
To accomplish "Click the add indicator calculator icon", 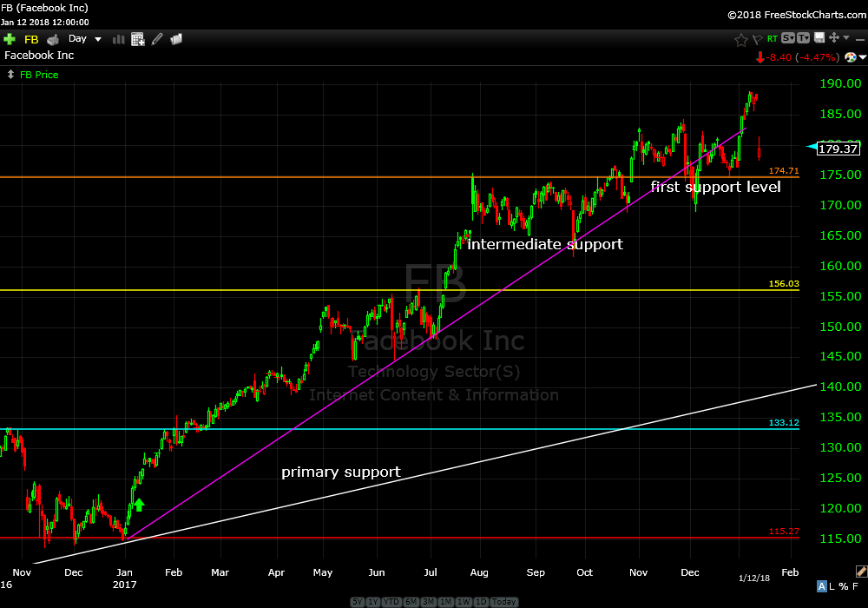I will click(137, 39).
